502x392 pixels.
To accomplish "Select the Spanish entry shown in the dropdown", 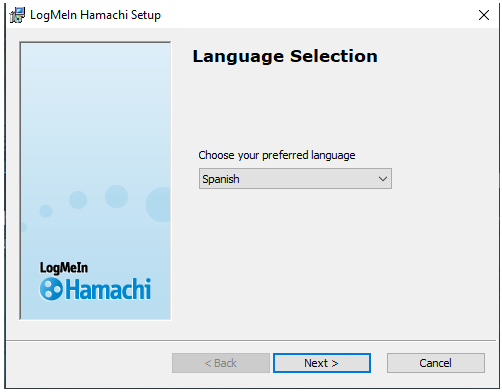I will (221, 179).
